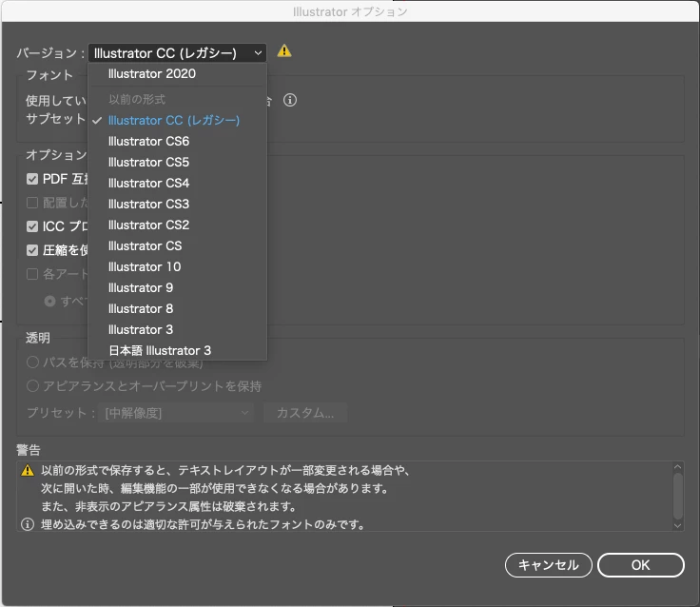
Task: Click the 以前の形式 section header in list
Action: pyautogui.click(x=137, y=99)
